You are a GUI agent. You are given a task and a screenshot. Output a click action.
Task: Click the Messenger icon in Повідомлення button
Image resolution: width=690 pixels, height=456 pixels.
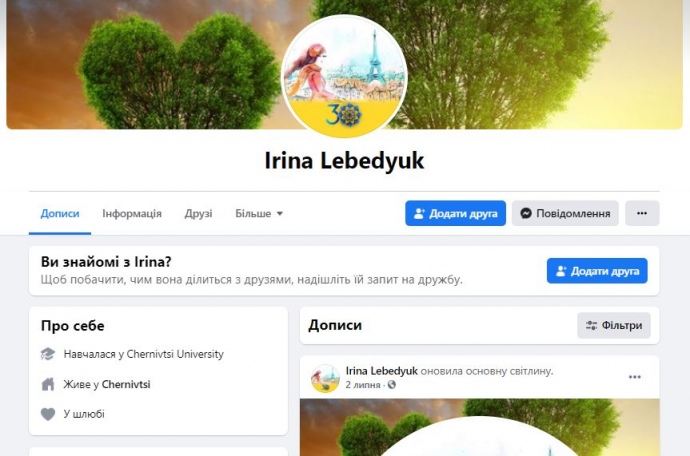click(x=526, y=213)
